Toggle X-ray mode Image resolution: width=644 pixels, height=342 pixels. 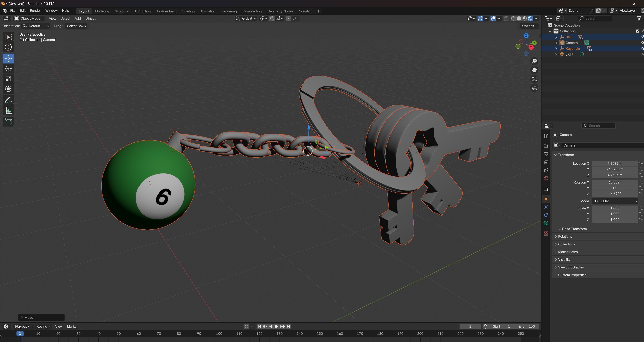pos(506,18)
